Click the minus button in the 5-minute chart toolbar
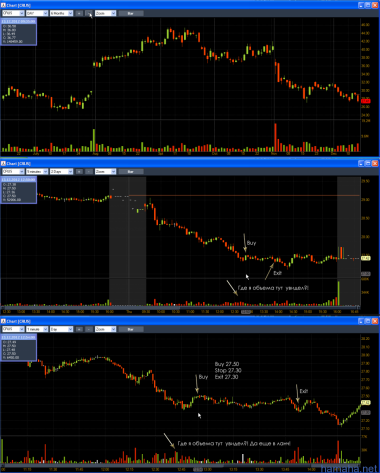Viewport: 380px width, 473px height. pos(89,171)
